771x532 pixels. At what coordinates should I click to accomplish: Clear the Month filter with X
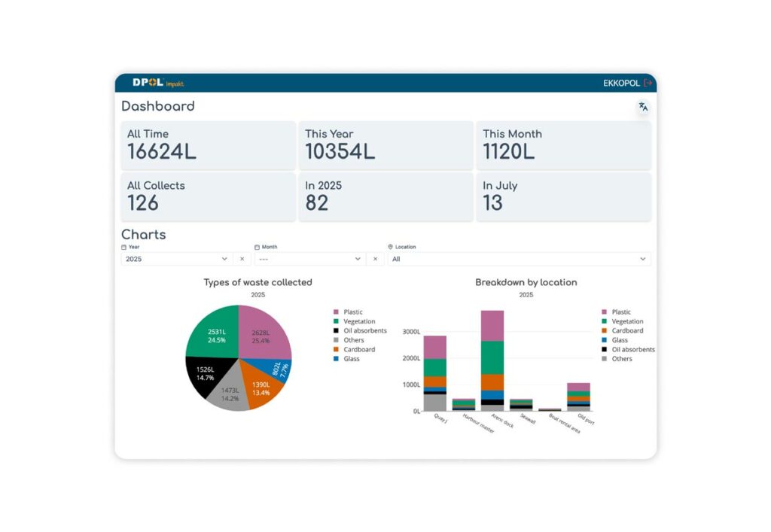[375, 259]
